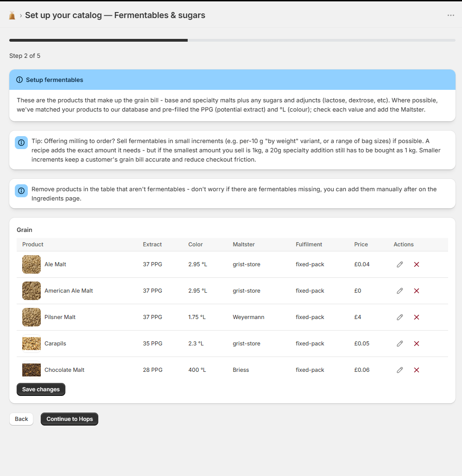The width and height of the screenshot is (462, 476).
Task: Delete Chocolate Malt with red X icon
Action: pos(417,370)
